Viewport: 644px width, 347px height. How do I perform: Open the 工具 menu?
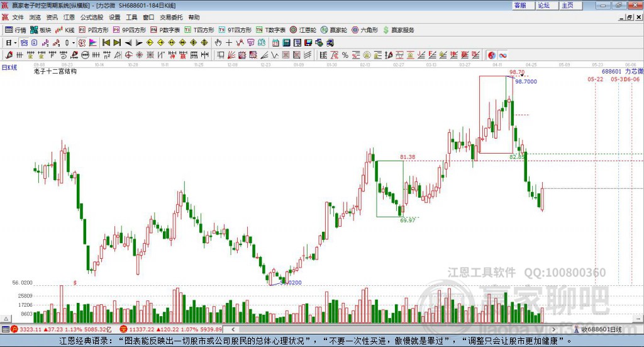click(131, 17)
